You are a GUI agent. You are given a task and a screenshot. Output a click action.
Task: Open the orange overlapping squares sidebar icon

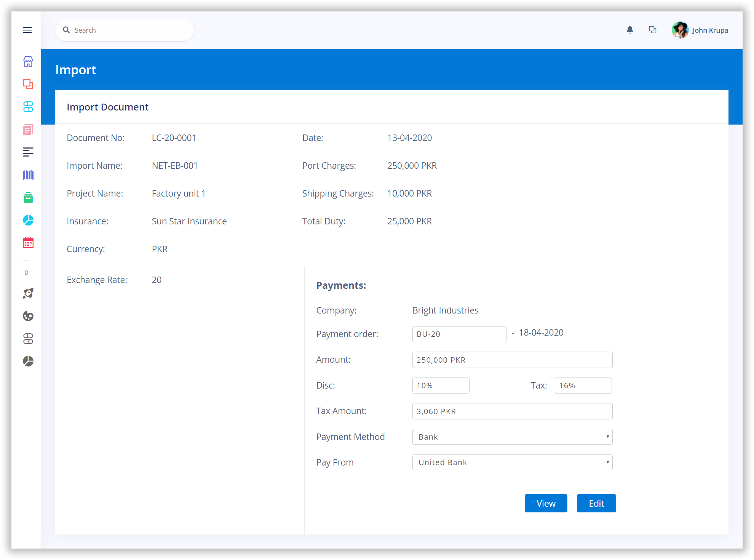click(x=28, y=84)
